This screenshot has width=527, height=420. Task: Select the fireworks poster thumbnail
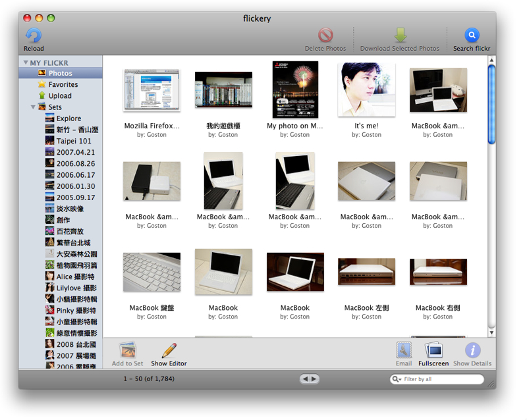295,90
